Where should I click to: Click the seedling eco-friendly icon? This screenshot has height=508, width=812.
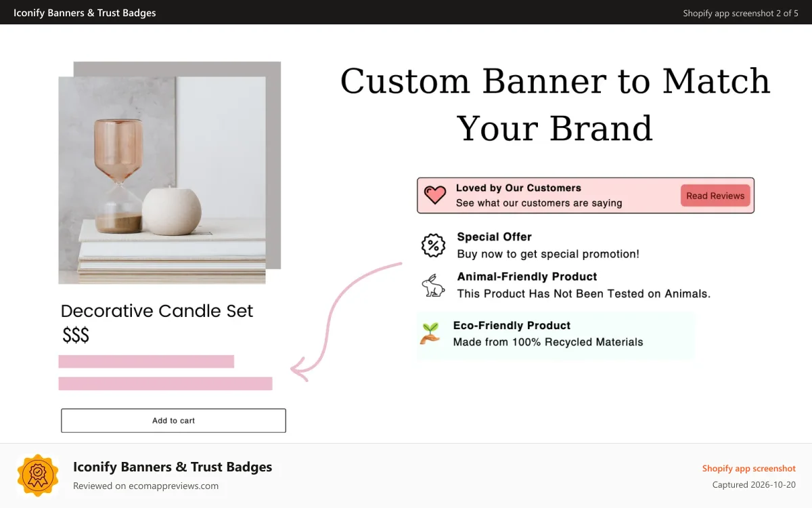[430, 333]
